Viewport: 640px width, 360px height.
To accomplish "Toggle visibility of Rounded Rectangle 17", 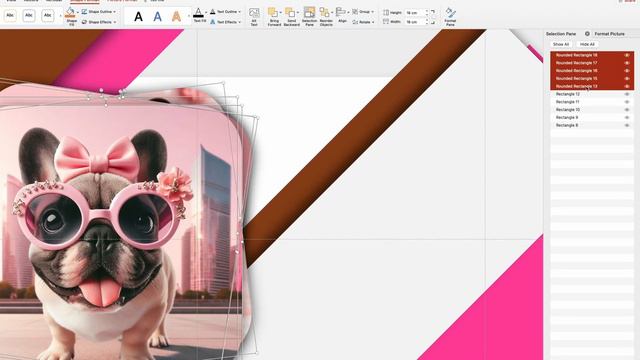I will (627, 63).
